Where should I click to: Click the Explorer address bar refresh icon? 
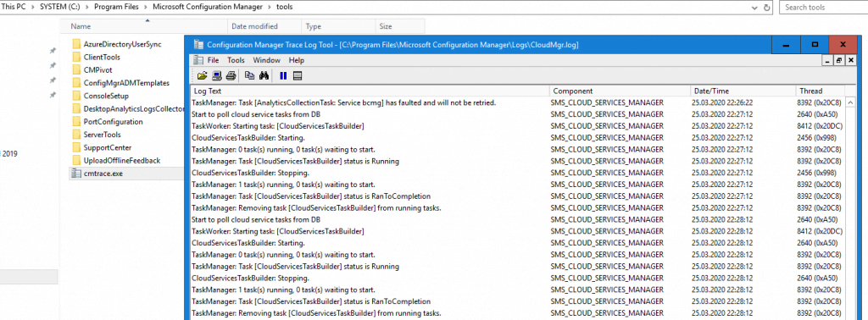[x=766, y=8]
